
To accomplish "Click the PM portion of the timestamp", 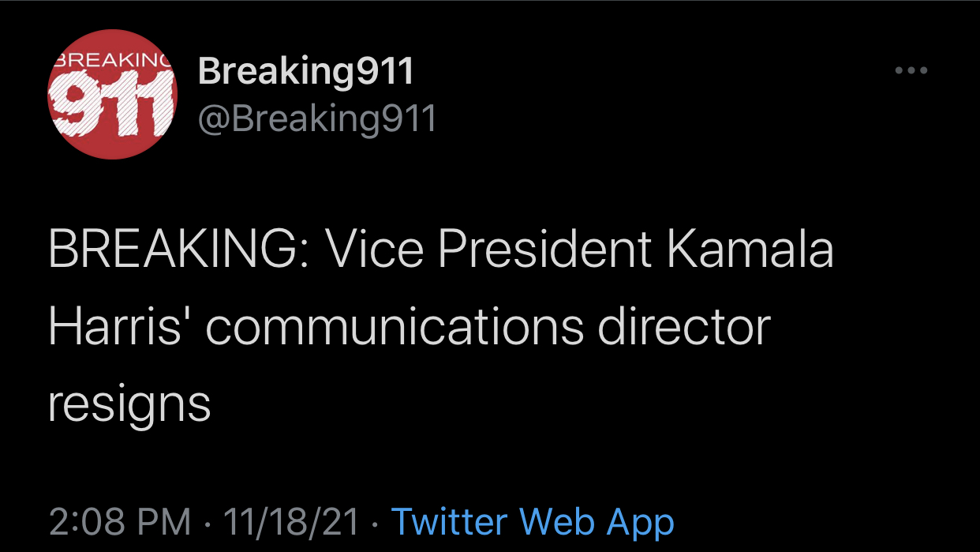I will click(164, 522).
